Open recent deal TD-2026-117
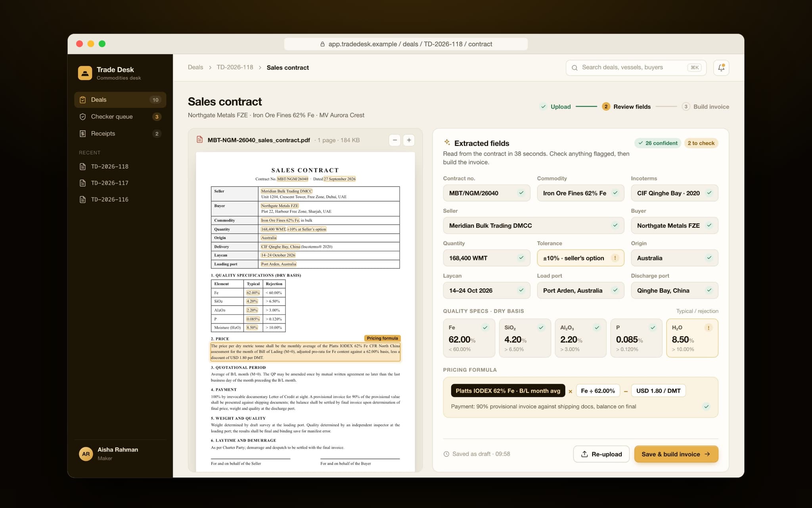The height and width of the screenshot is (508, 812). pos(120,183)
